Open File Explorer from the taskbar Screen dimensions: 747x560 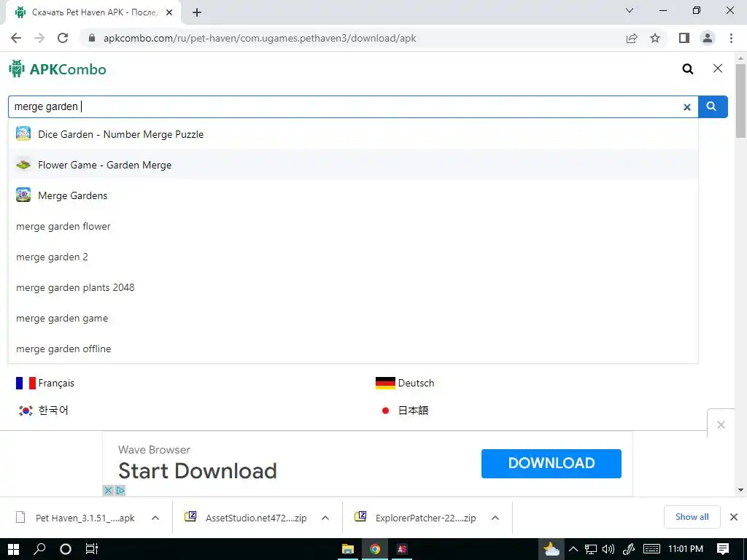[x=348, y=549]
